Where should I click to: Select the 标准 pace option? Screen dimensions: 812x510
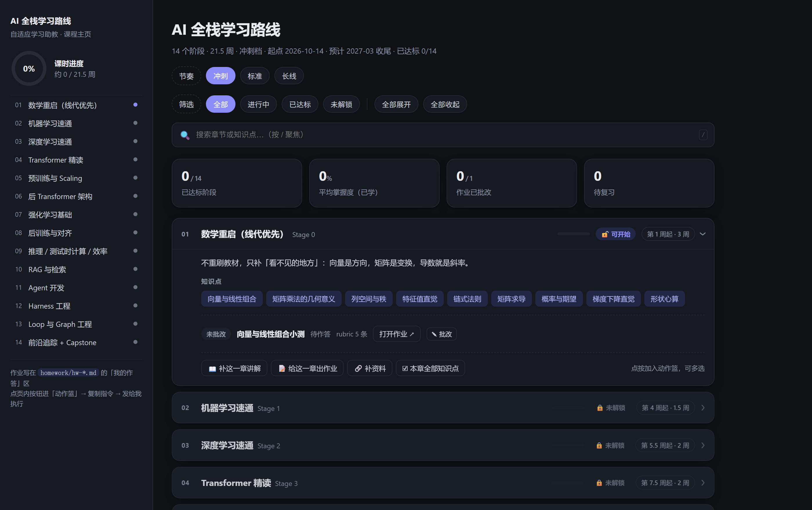point(255,76)
